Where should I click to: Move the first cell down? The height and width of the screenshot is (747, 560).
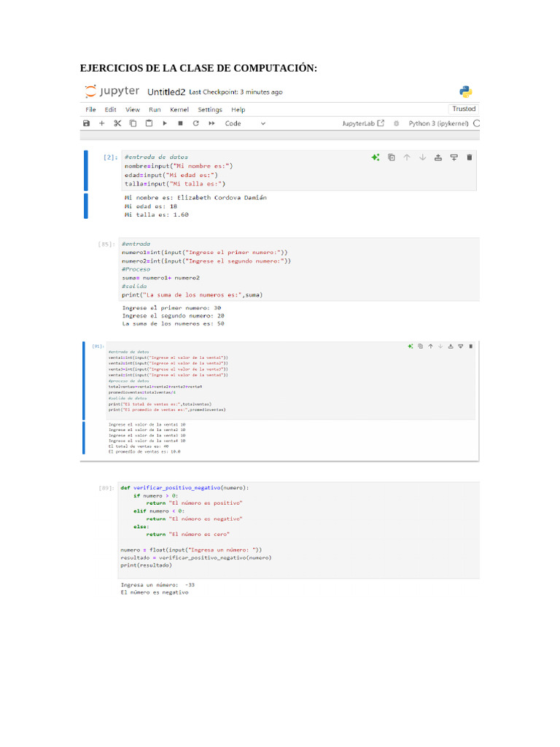tap(422, 157)
